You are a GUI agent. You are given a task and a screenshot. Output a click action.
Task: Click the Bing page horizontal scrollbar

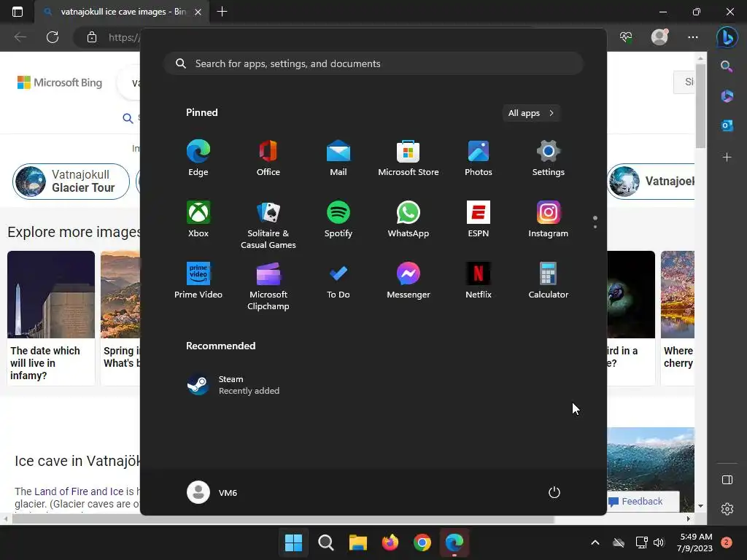point(284,518)
